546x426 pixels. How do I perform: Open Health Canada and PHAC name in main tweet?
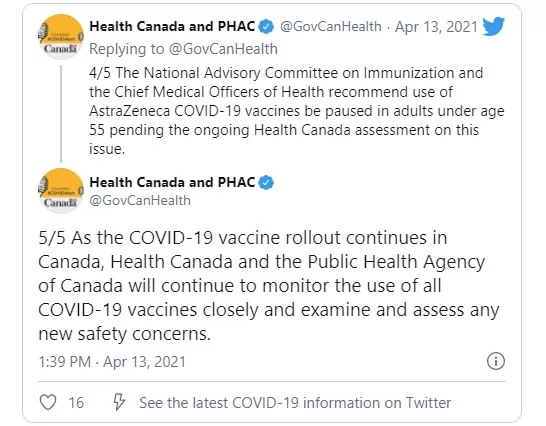click(x=172, y=182)
